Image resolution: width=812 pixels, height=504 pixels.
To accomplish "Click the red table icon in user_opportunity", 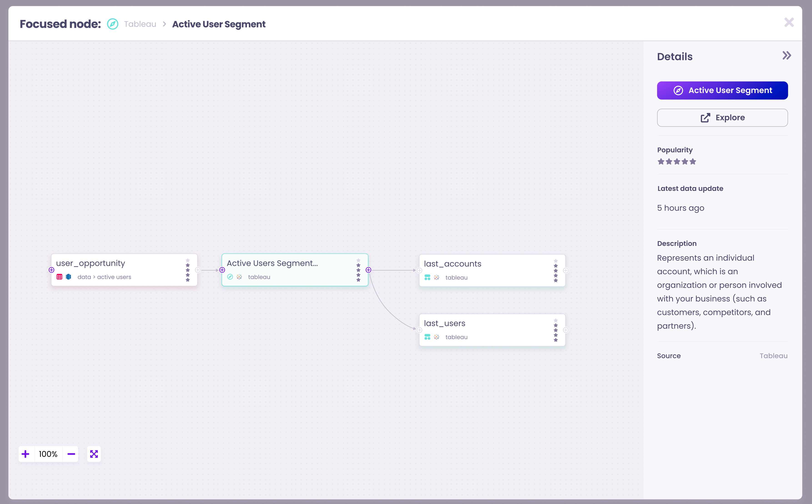I will (x=60, y=277).
